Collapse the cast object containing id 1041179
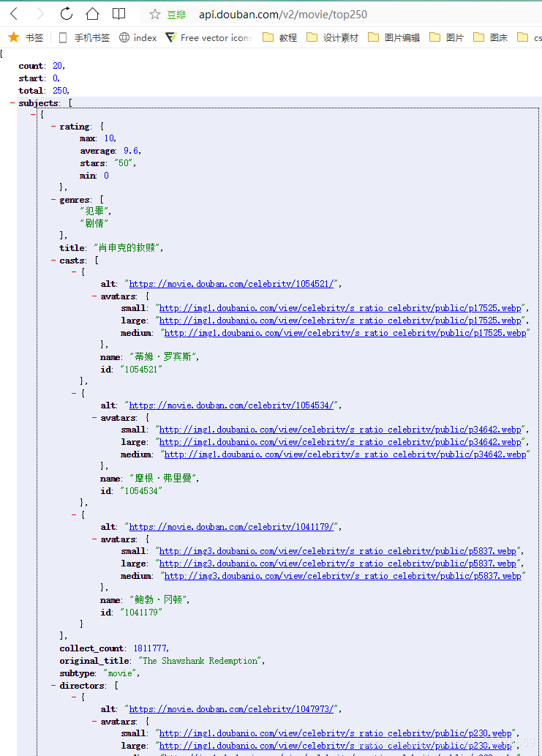Screen dimensions: 542x756 point(74,515)
